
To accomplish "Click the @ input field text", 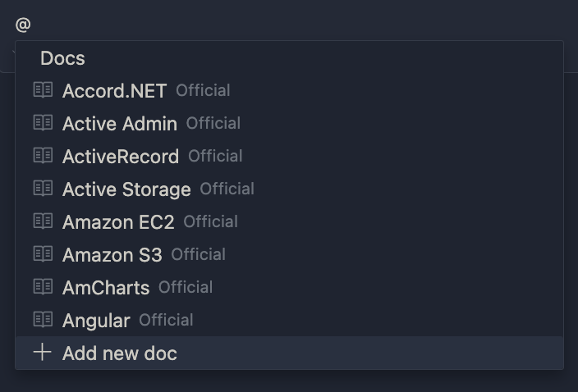I will (23, 25).
